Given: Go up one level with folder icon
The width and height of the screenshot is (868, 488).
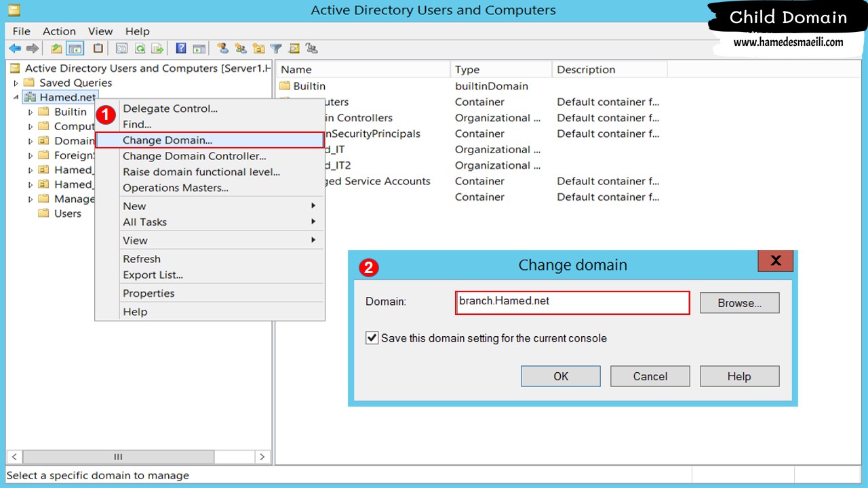Looking at the screenshot, I should pos(57,48).
